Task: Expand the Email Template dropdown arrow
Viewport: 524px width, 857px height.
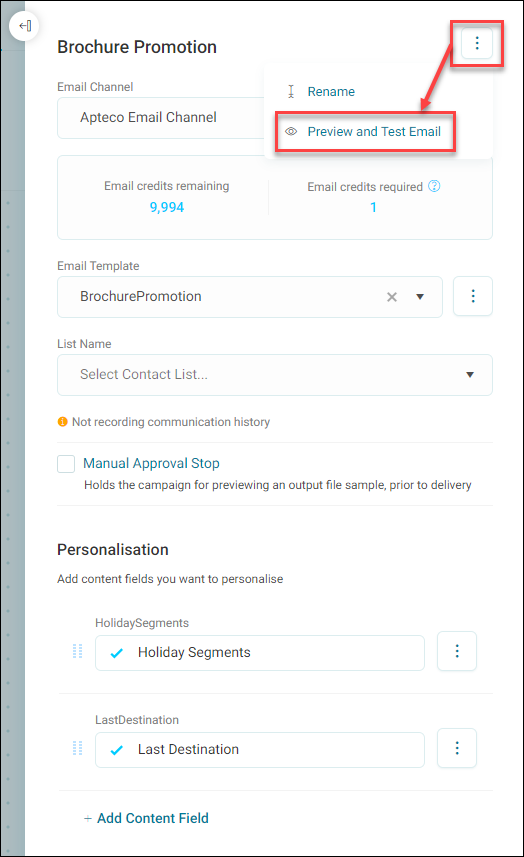Action: [x=420, y=297]
